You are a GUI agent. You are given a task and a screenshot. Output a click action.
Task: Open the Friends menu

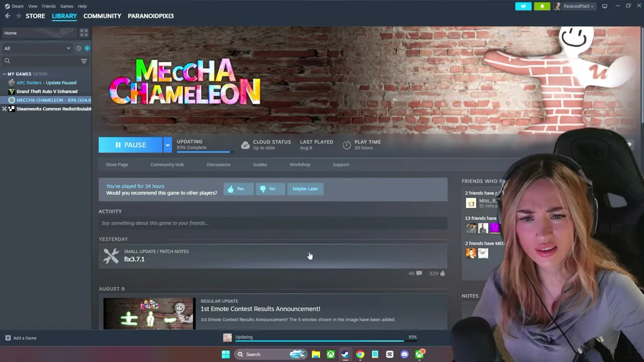(49, 6)
